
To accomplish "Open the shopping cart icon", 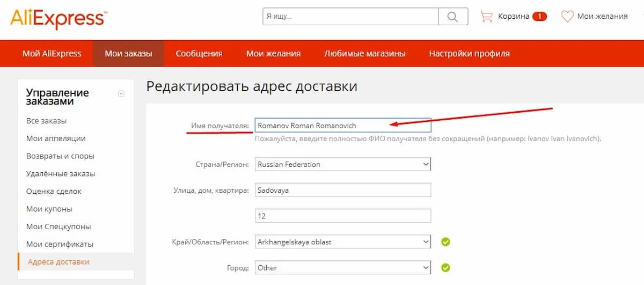I will [486, 16].
